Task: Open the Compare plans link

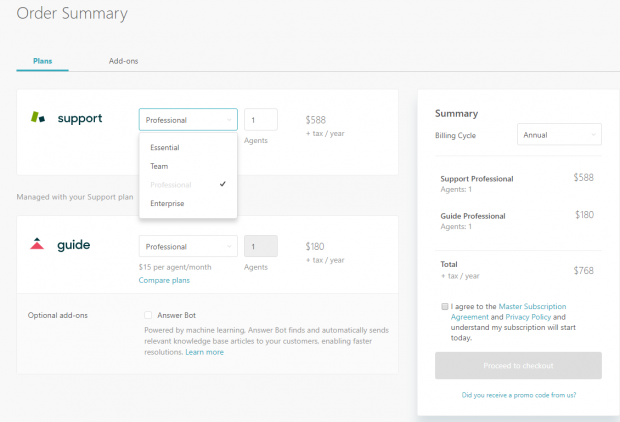Action: 164,280
